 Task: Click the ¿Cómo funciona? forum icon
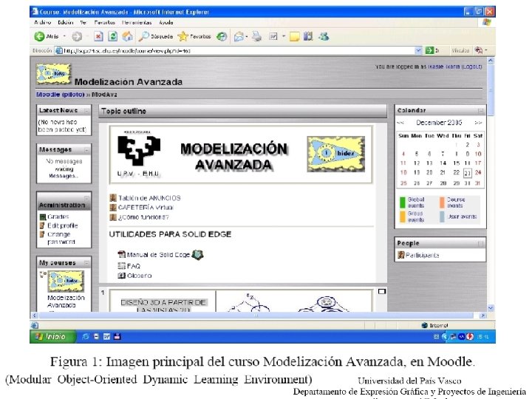click(113, 217)
